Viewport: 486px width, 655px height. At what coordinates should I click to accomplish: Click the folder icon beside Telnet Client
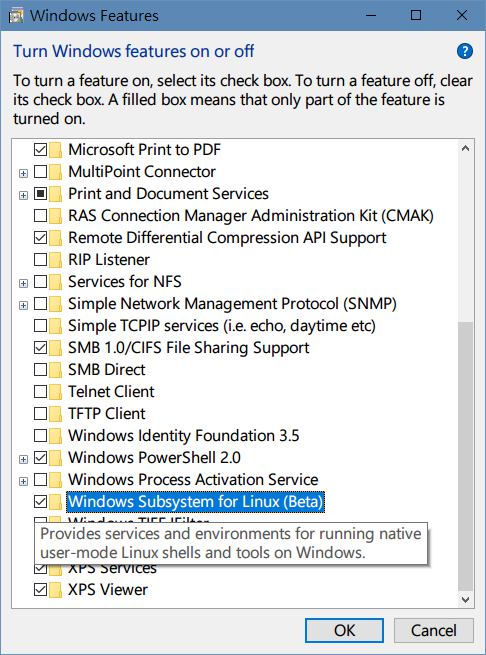[56, 392]
